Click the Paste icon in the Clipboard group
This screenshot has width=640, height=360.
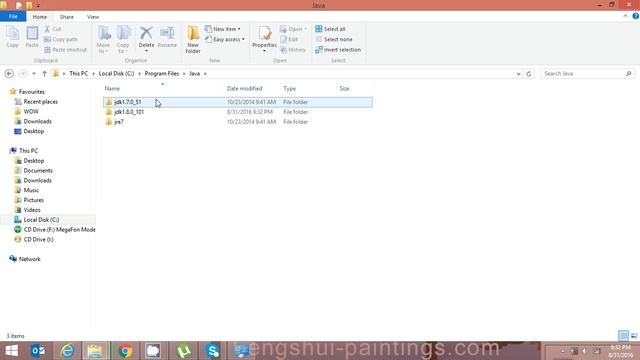(32, 34)
